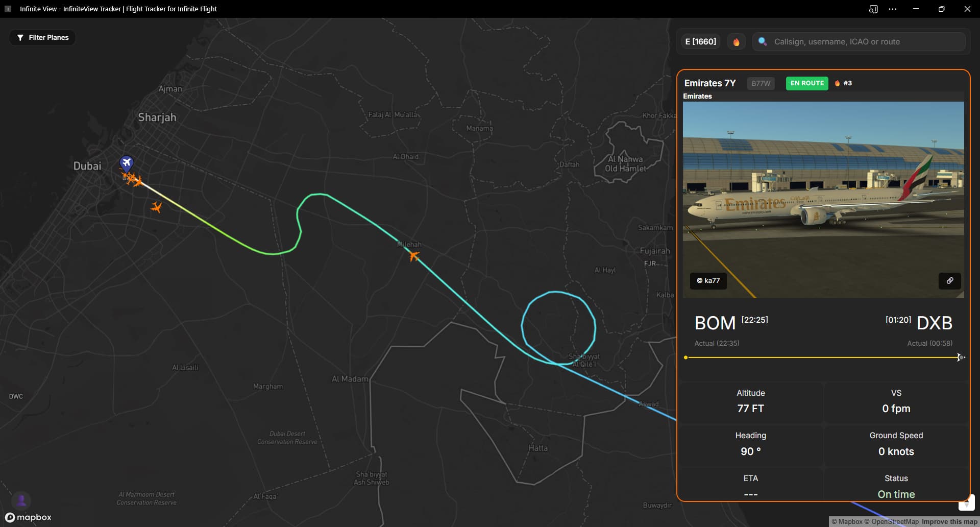This screenshot has height=527, width=980.
Task: Click the On time status text
Action: [896, 494]
